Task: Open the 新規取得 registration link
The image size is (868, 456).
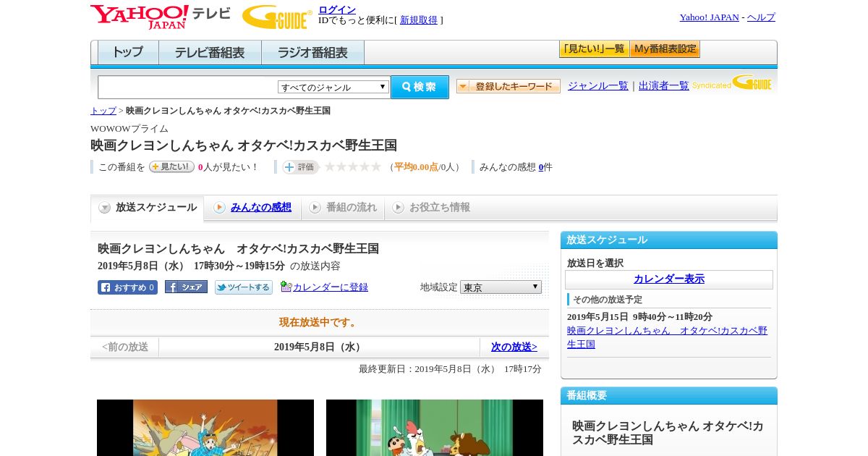Action: [x=419, y=20]
